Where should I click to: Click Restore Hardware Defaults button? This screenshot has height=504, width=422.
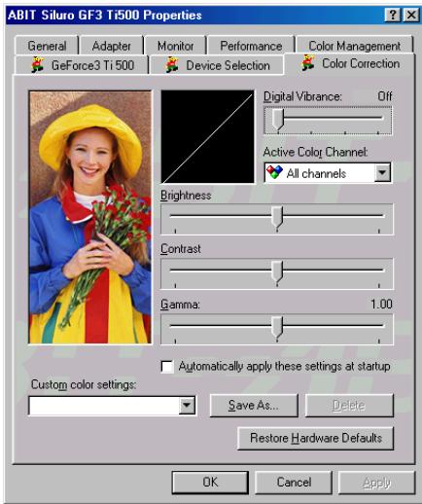click(x=316, y=438)
